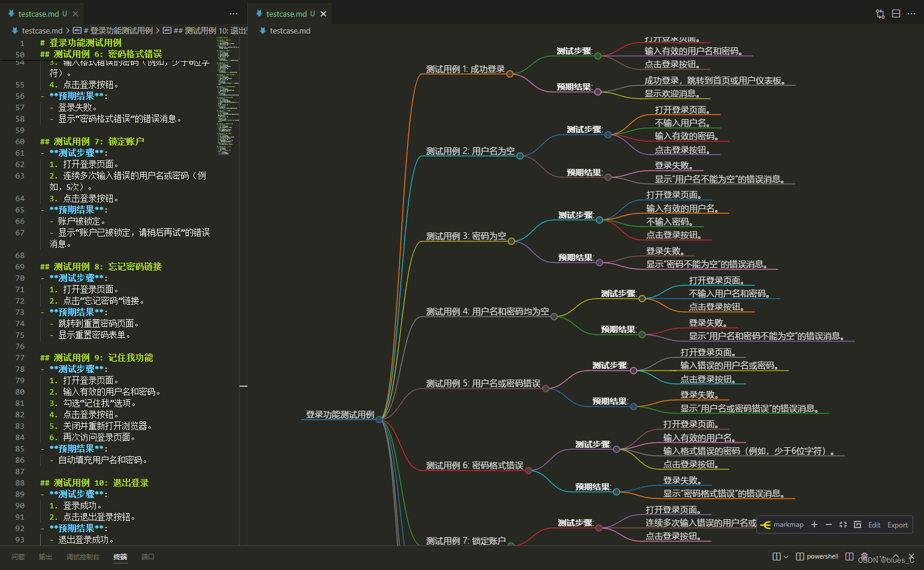Zoom out the markmap with minus icon
Screen dimensions: 924x570
pyautogui.click(x=828, y=524)
